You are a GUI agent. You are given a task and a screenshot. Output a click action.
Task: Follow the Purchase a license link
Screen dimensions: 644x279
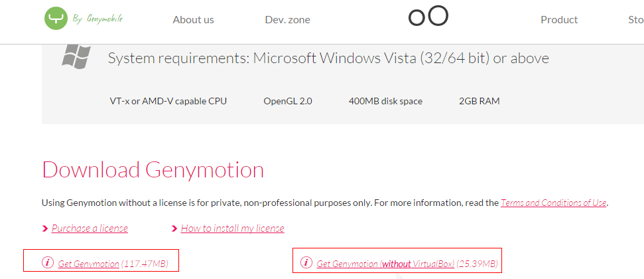[x=90, y=229]
